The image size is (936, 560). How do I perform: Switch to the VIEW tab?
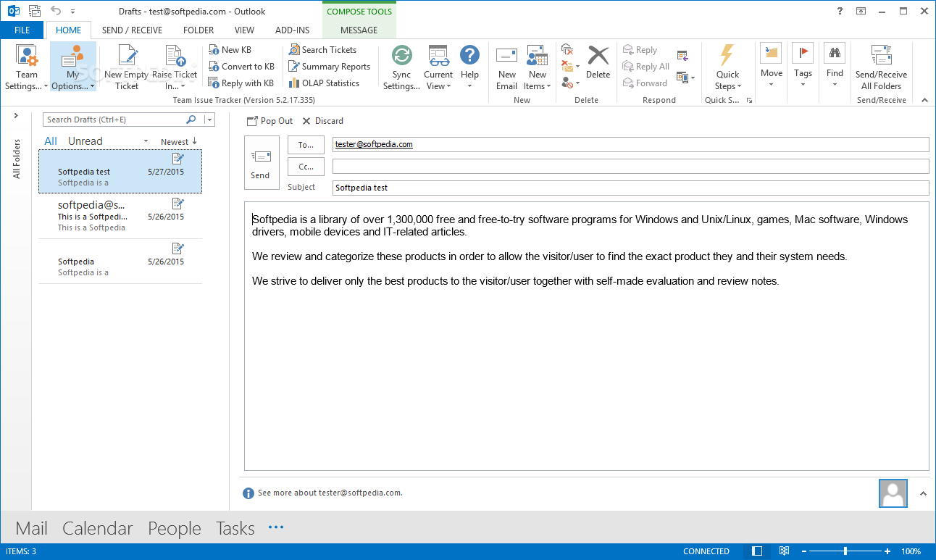tap(245, 30)
